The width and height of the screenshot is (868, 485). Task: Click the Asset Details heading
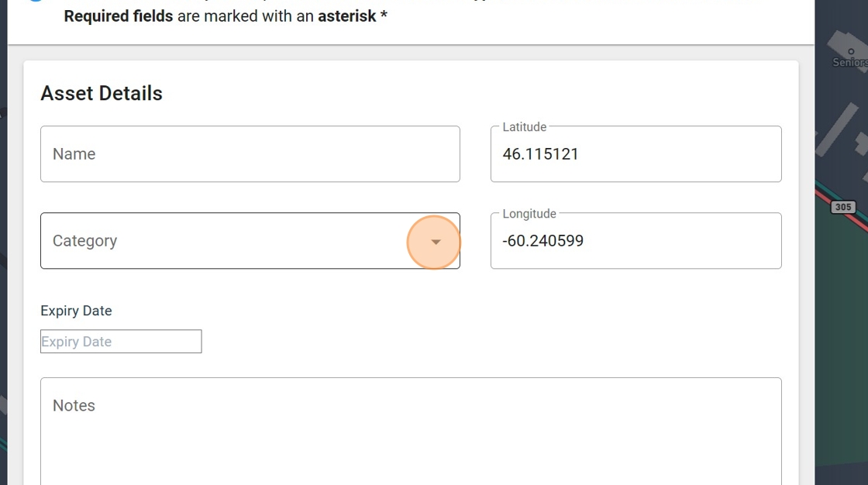coord(102,94)
